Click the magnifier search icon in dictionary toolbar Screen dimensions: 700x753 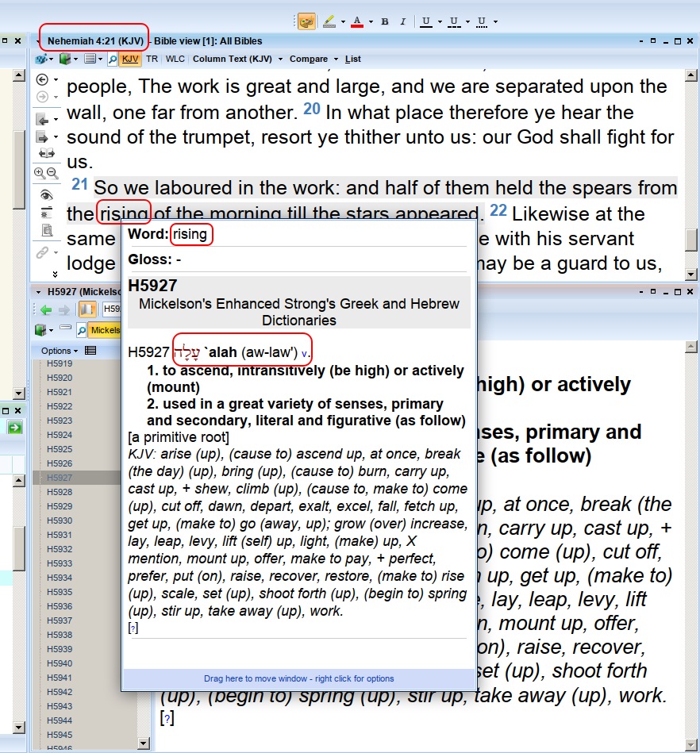(x=81, y=330)
